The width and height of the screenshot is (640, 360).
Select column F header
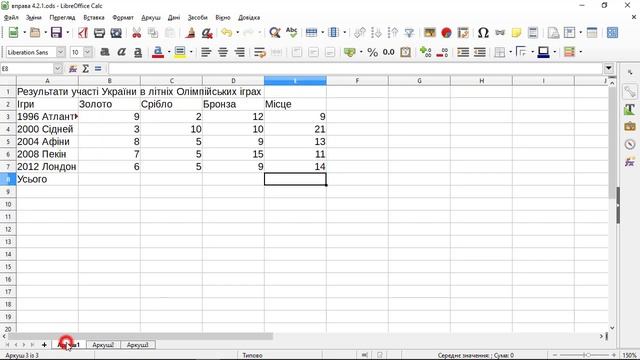click(357, 81)
